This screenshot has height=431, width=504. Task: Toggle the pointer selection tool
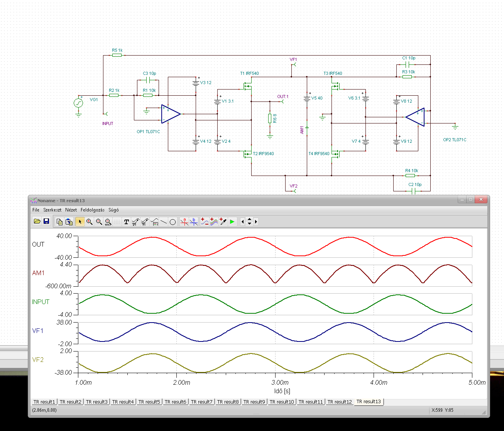(x=80, y=221)
